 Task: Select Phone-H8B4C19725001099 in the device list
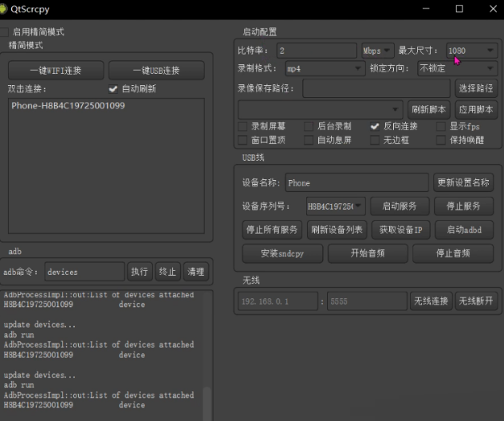[68, 106]
